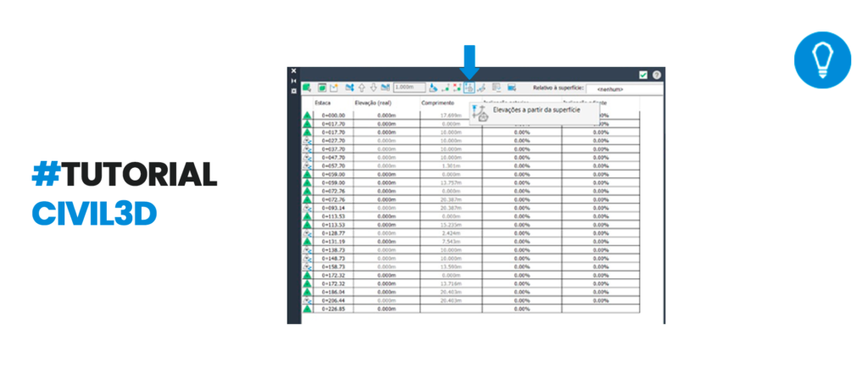The height and width of the screenshot is (391, 868).
Task: Open the Relativo à superfície dropdown
Action: 625,88
